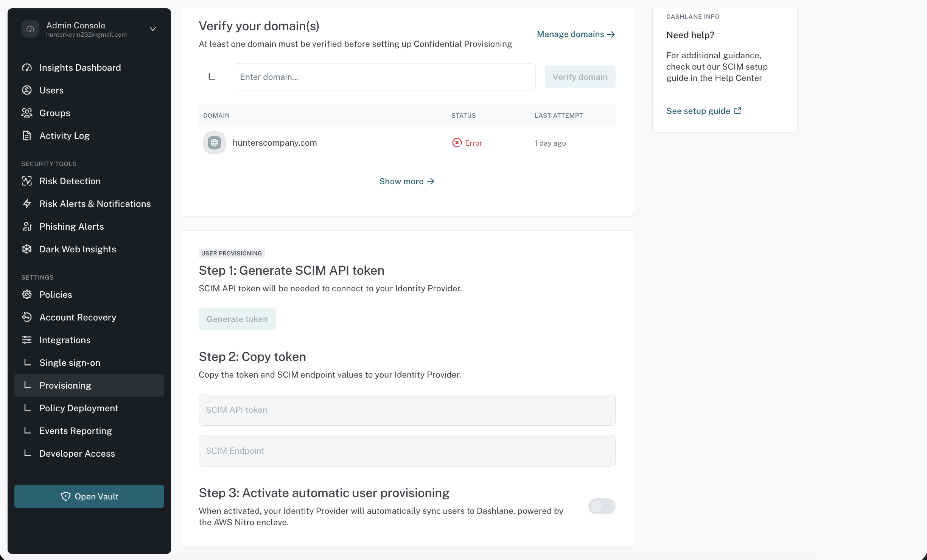Click the DOMAIN column header

pos(216,115)
